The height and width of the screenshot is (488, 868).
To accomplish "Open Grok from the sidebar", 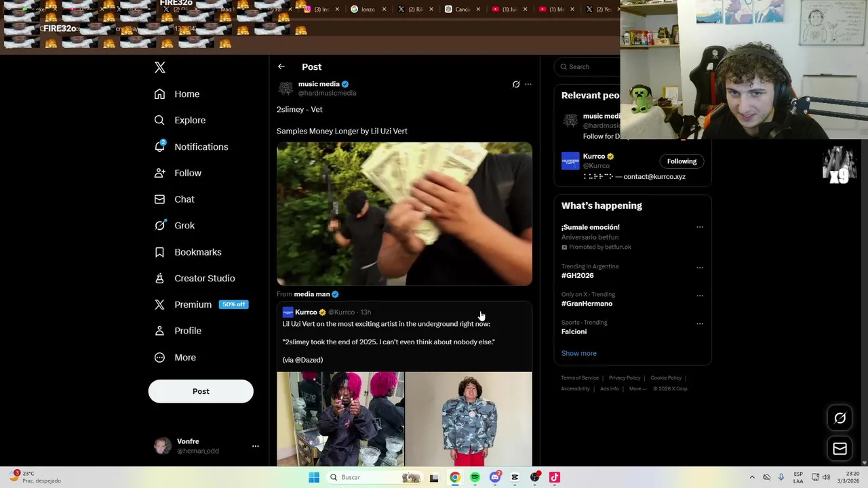I will pyautogui.click(x=174, y=226).
